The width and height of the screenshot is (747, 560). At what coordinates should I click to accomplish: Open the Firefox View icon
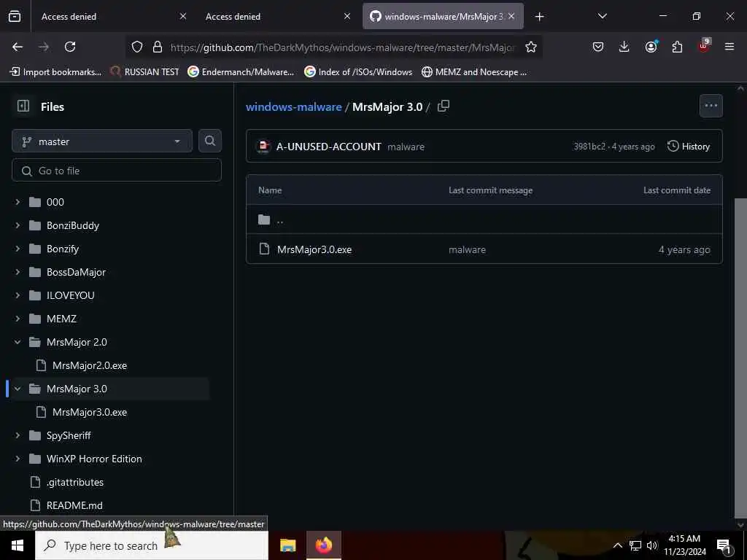click(x=15, y=16)
